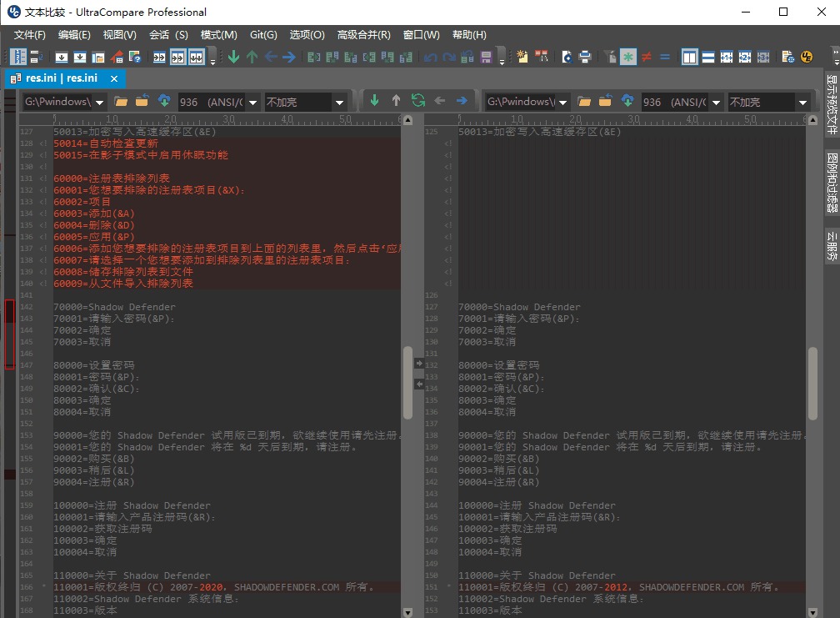
Task: Switch to horizontal stacked layout
Action: pyautogui.click(x=708, y=56)
